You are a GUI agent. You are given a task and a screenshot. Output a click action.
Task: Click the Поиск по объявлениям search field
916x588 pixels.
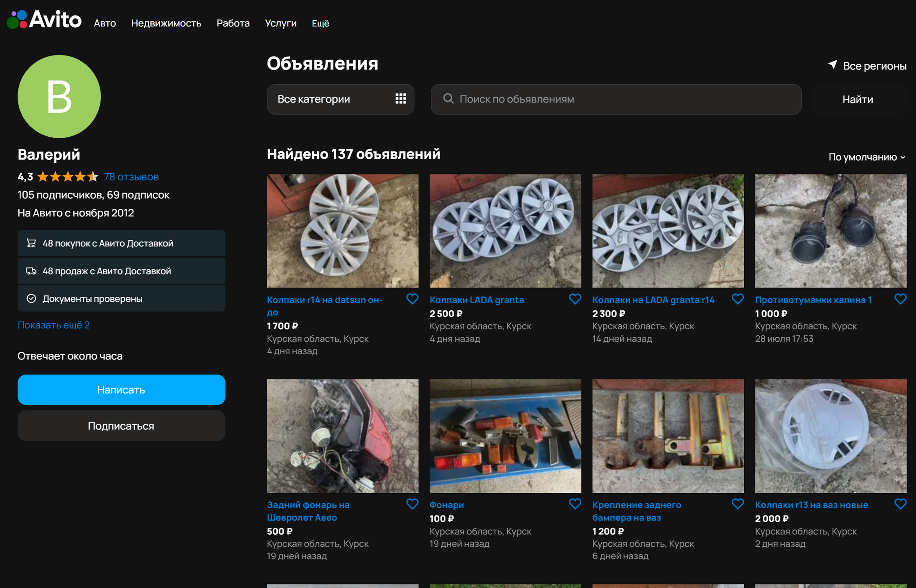[616, 99]
